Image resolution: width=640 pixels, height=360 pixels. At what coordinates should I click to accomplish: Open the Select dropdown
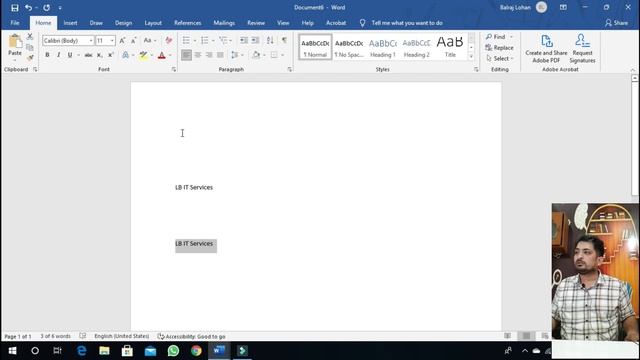[500, 58]
